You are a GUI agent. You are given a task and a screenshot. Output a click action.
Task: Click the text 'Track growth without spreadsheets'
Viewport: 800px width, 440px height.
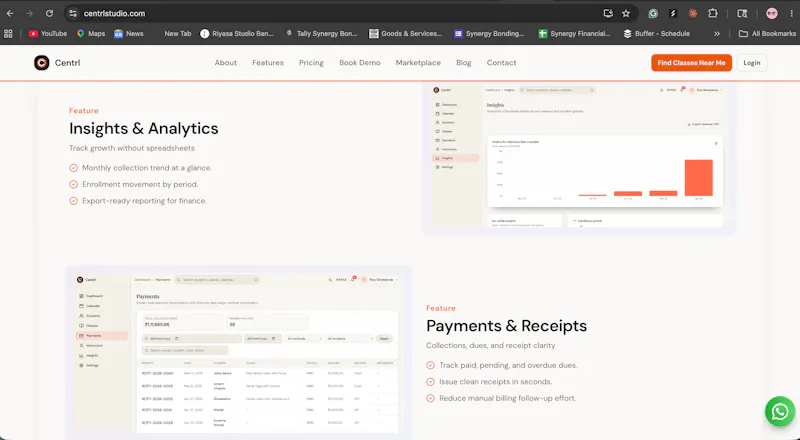tap(132, 148)
